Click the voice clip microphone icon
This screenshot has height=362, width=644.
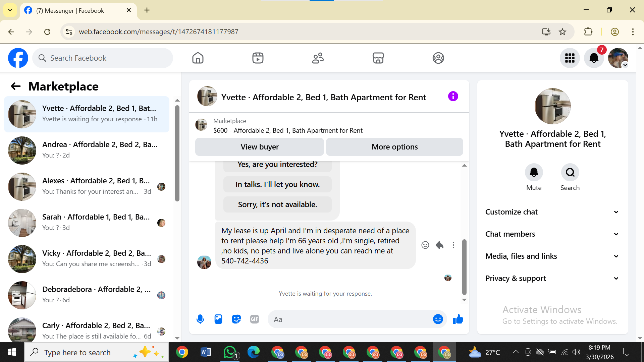200,319
